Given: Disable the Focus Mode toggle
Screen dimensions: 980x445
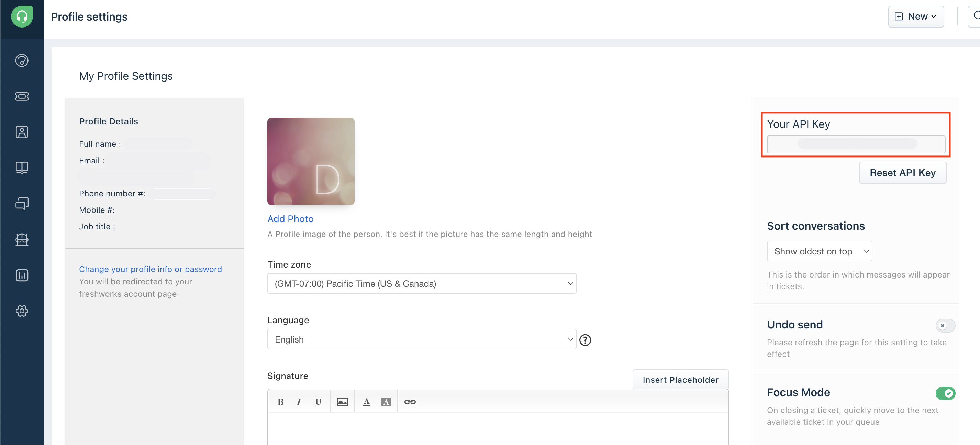Looking at the screenshot, I should point(945,393).
